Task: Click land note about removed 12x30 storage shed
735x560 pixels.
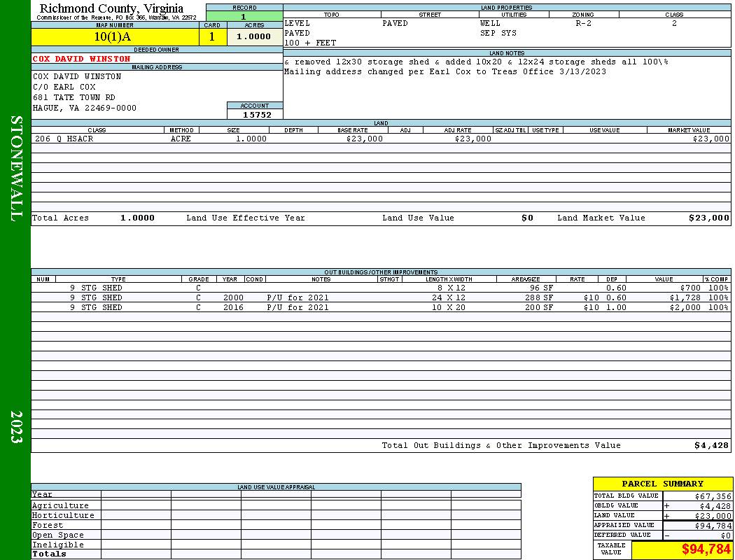Action: click(476, 62)
